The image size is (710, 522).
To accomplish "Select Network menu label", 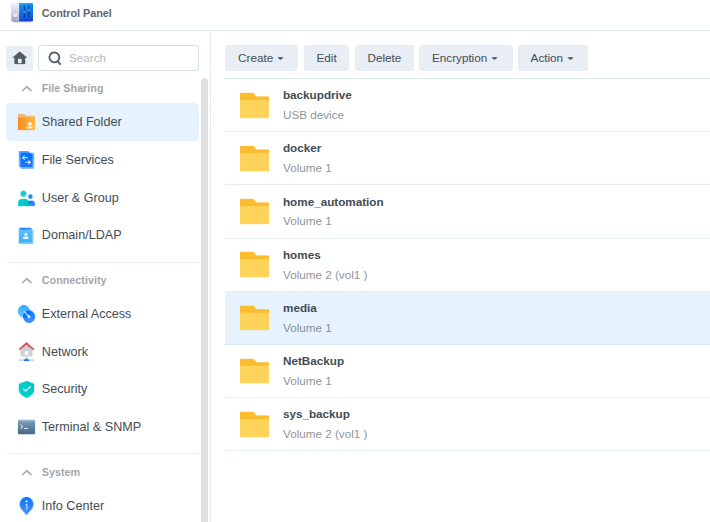I will (x=65, y=352).
